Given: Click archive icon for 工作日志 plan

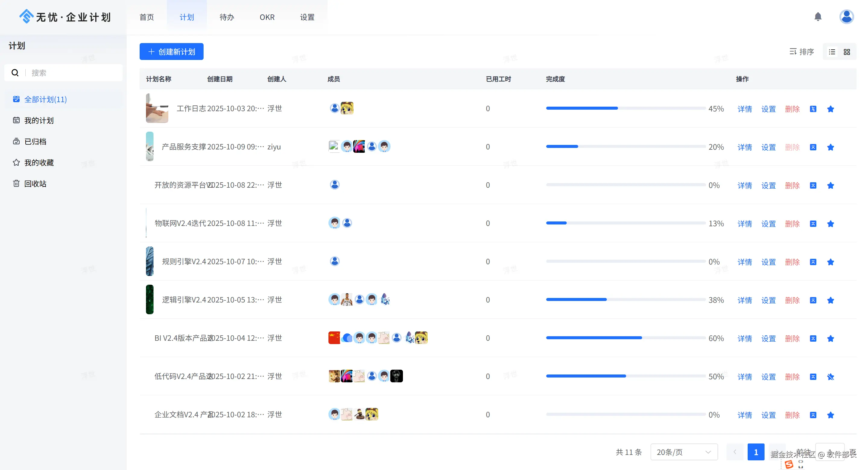Looking at the screenshot, I should pos(813,109).
